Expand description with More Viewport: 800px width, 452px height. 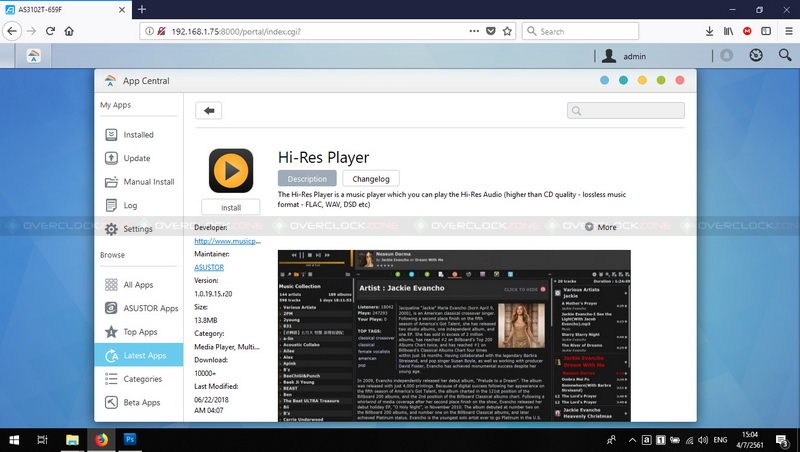[601, 227]
